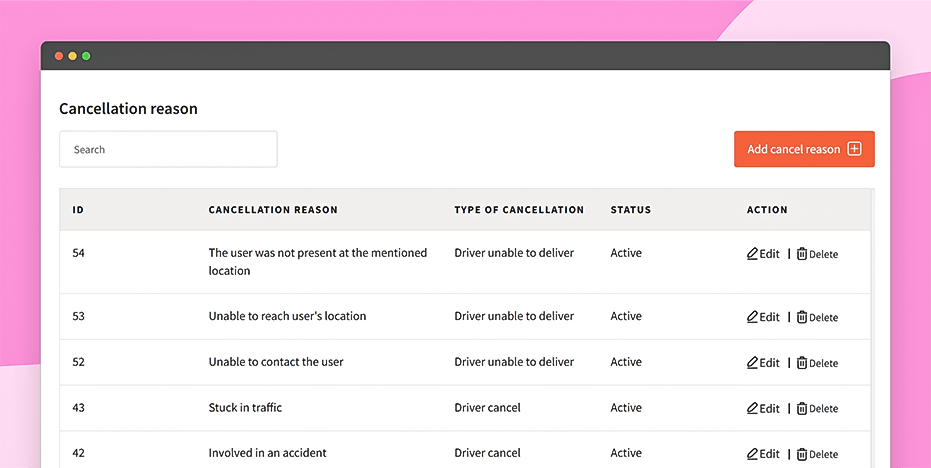Image resolution: width=931 pixels, height=468 pixels.
Task: Click the Active status in row 52
Action: [x=626, y=362]
